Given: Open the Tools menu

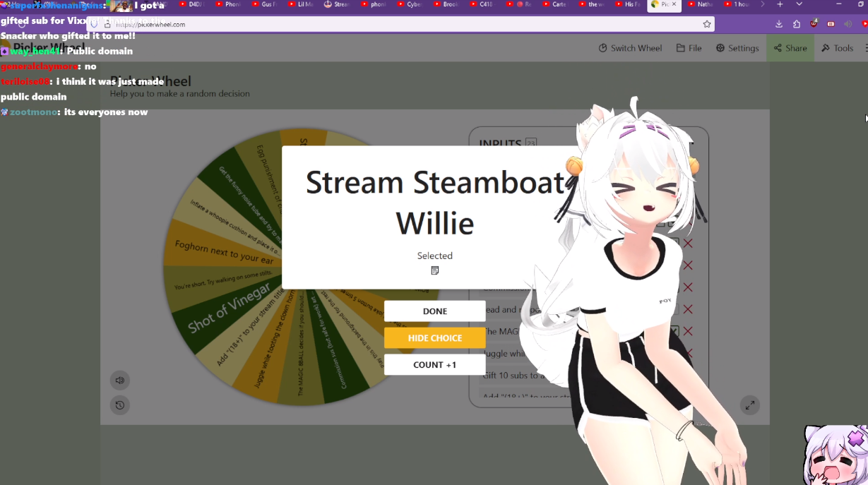Looking at the screenshot, I should tap(837, 48).
